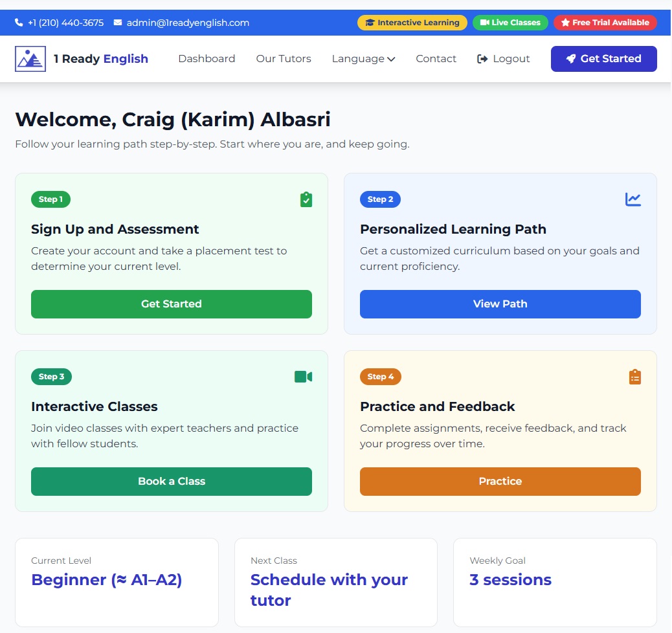Click the Beginner (≈ A1–A2) level text
672x633 pixels.
point(107,580)
